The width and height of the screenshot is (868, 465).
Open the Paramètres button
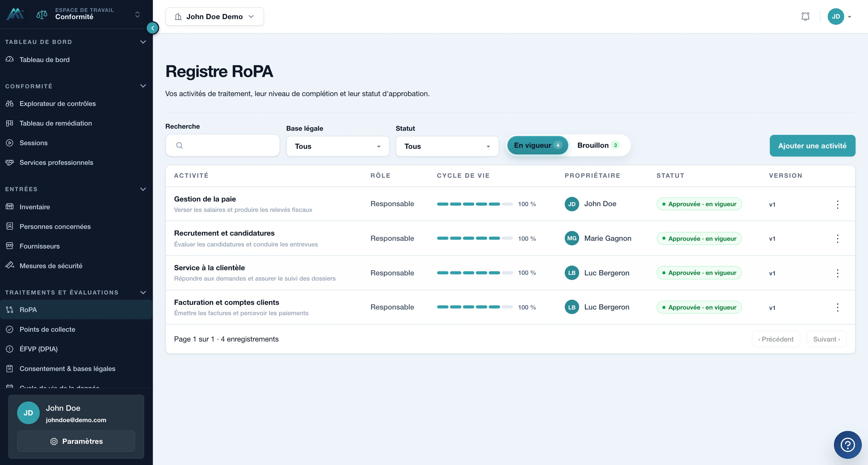[x=76, y=441]
